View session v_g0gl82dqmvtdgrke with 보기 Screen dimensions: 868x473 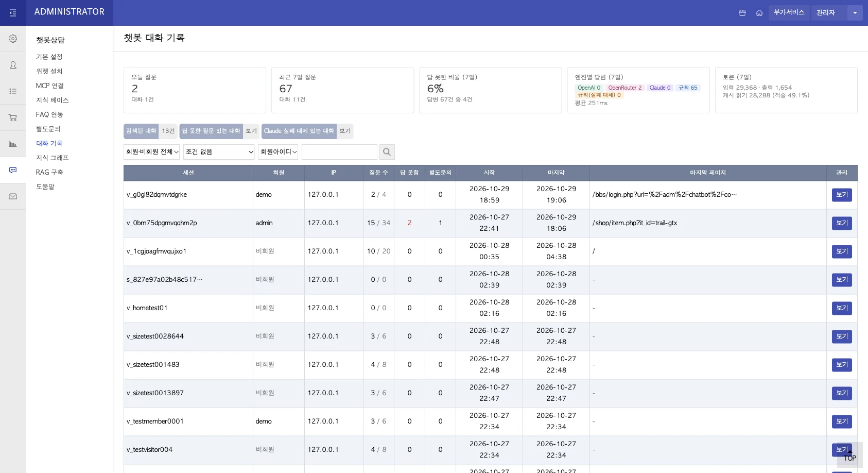pyautogui.click(x=842, y=195)
